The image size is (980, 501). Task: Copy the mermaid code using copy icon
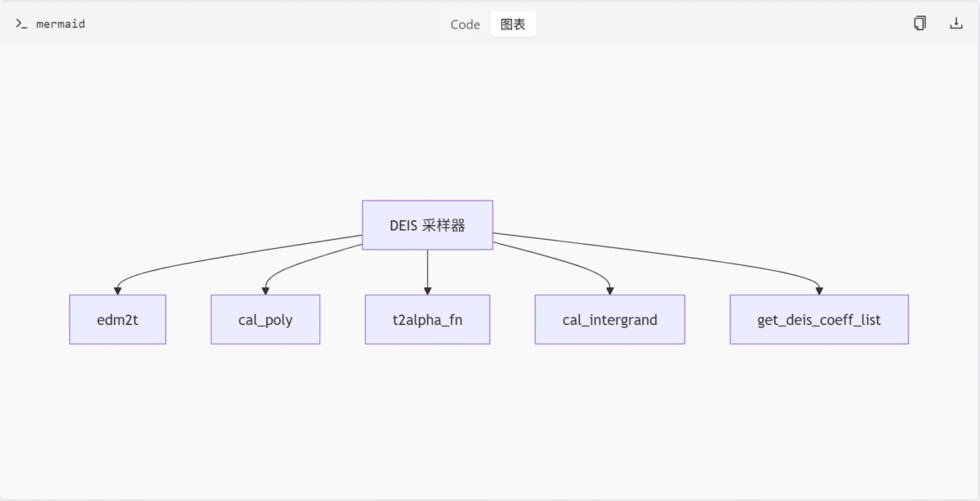coord(920,24)
